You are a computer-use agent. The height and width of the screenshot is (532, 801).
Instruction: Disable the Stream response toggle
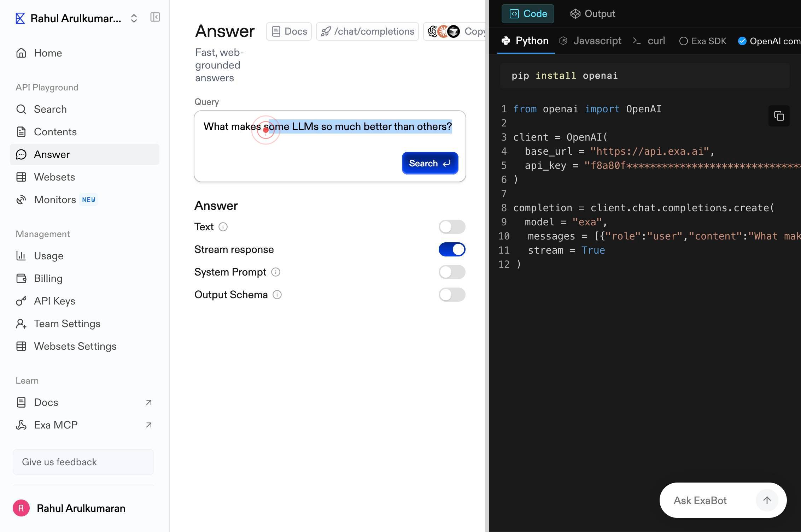[x=452, y=249]
